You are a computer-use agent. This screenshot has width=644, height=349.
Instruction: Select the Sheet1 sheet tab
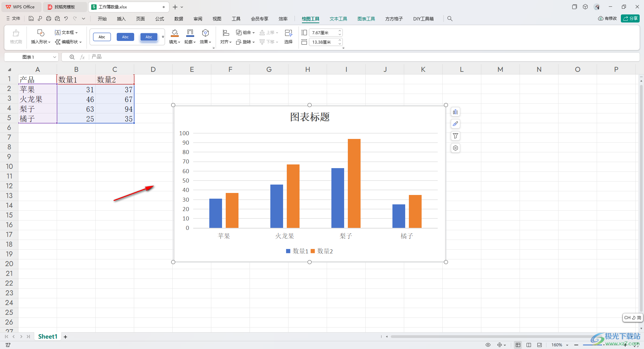[48, 337]
